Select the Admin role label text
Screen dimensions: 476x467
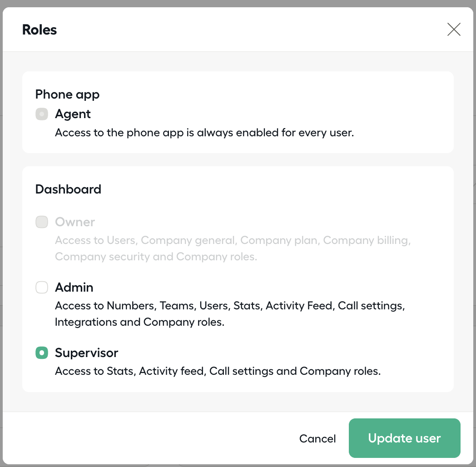pyautogui.click(x=74, y=287)
